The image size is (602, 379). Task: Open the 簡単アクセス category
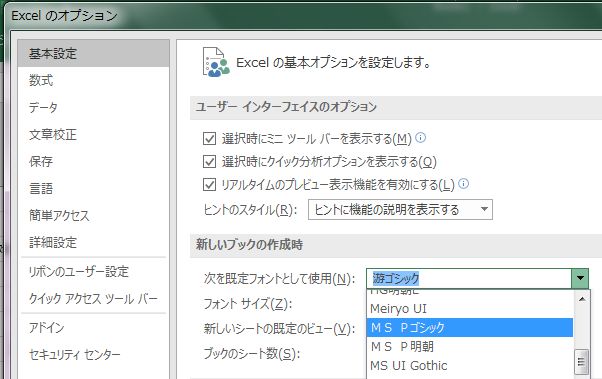click(94, 215)
